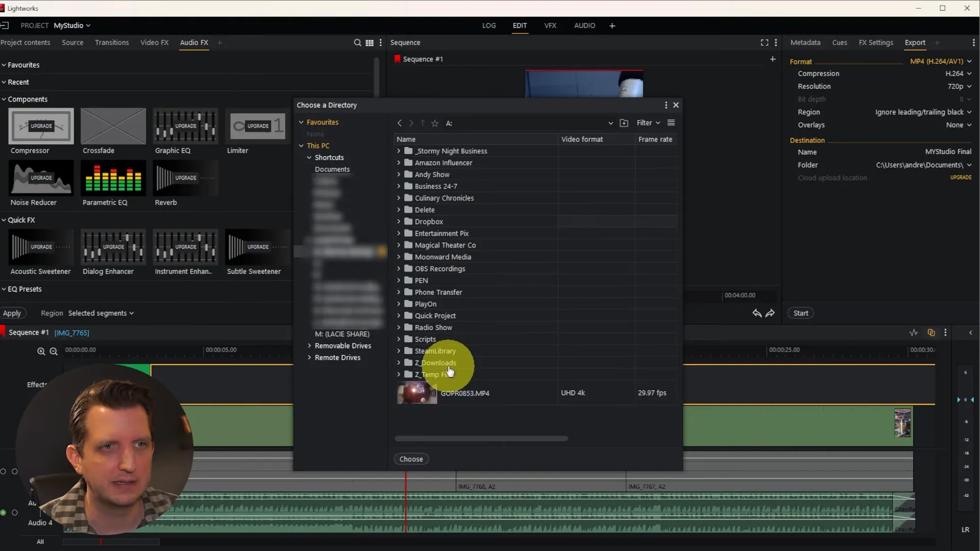Image resolution: width=980 pixels, height=551 pixels.
Task: Switch effects panel to tile view icon
Action: pyautogui.click(x=370, y=43)
